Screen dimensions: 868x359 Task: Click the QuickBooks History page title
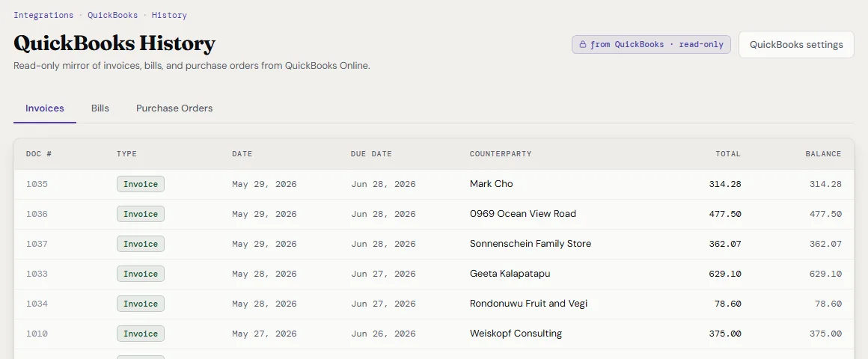point(114,43)
